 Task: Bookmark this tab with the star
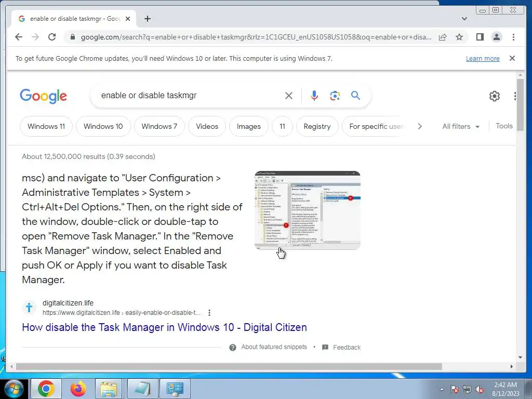click(459, 37)
